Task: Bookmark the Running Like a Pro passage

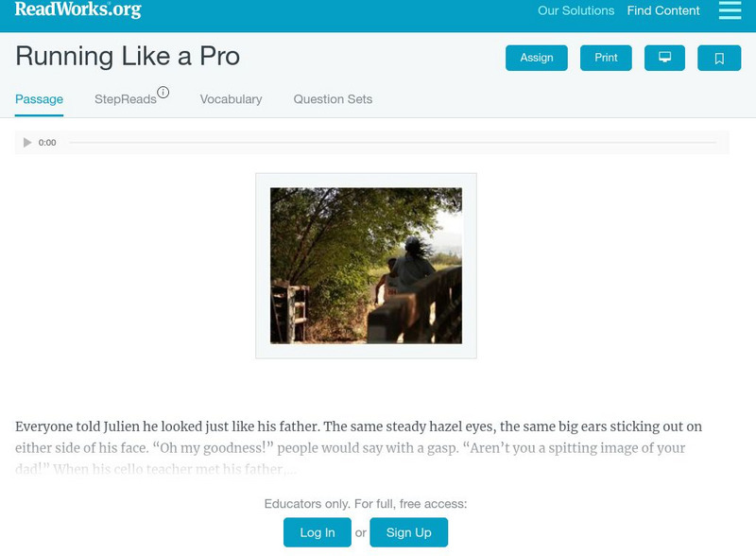Action: click(x=719, y=57)
